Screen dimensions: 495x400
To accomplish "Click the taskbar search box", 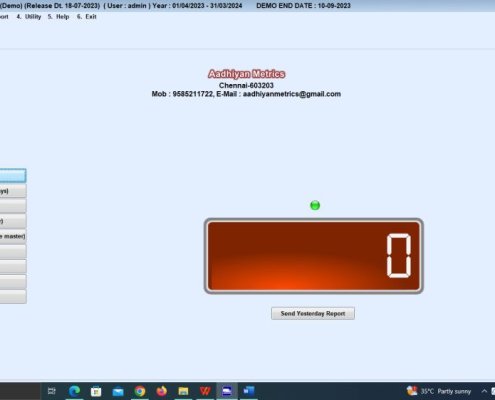I will click(20, 391).
